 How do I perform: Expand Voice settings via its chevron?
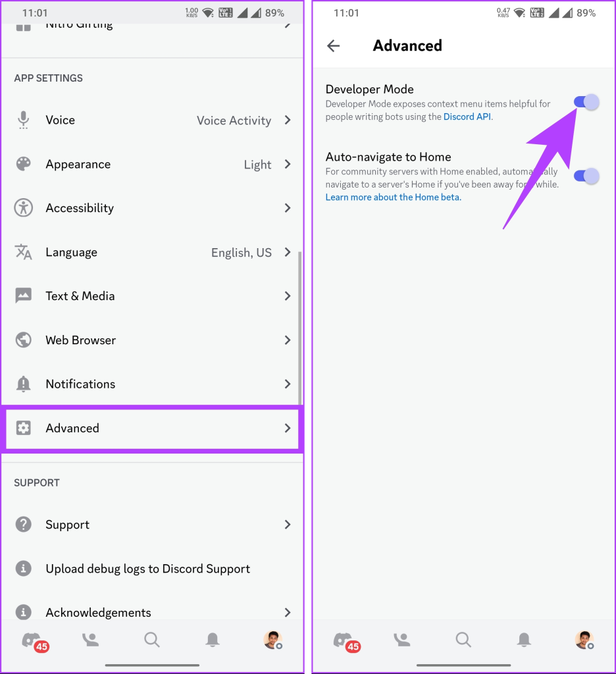click(x=288, y=120)
